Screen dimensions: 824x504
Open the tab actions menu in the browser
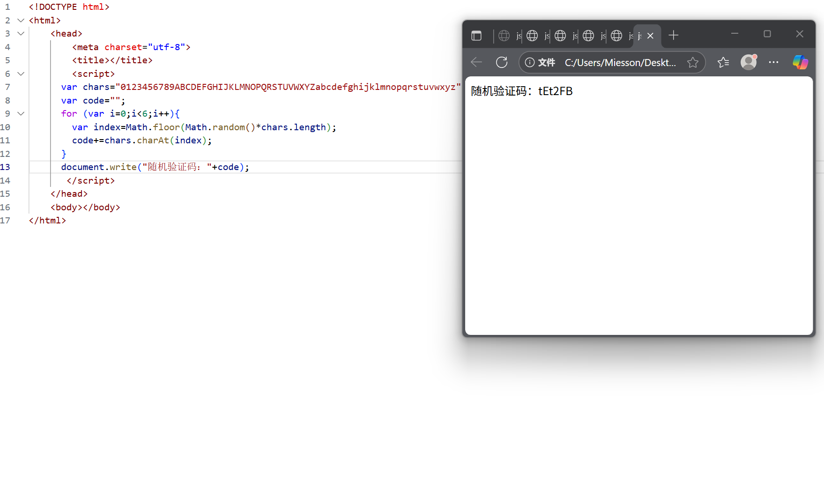click(x=476, y=36)
